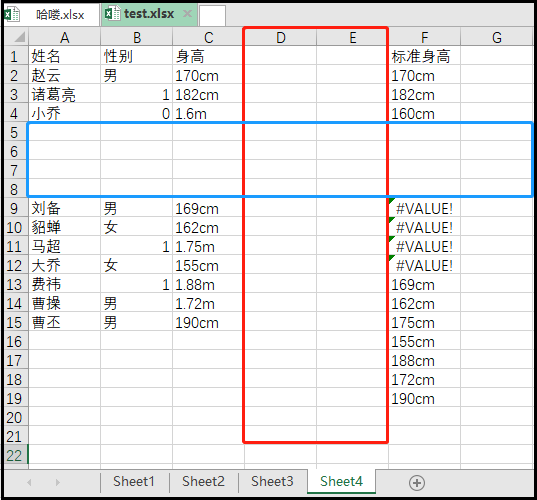Go to the previous sheet with the left arrow
The width and height of the screenshot is (537, 500).
tap(29, 483)
